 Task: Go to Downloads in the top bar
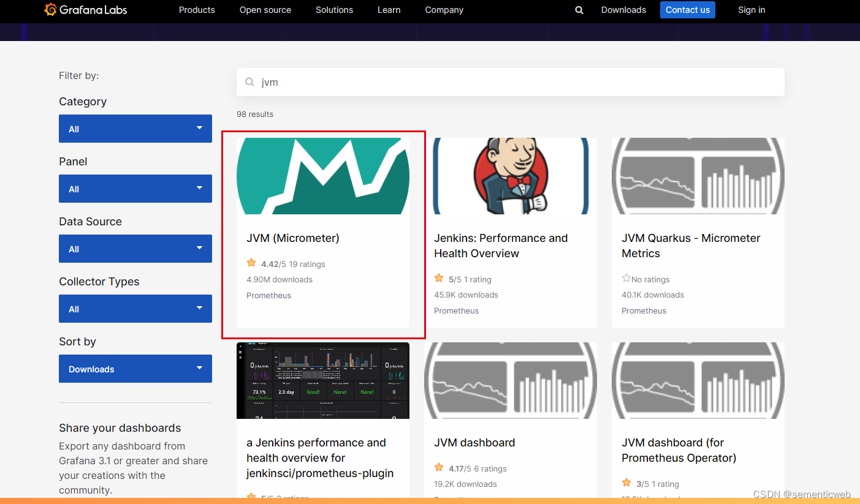point(623,10)
